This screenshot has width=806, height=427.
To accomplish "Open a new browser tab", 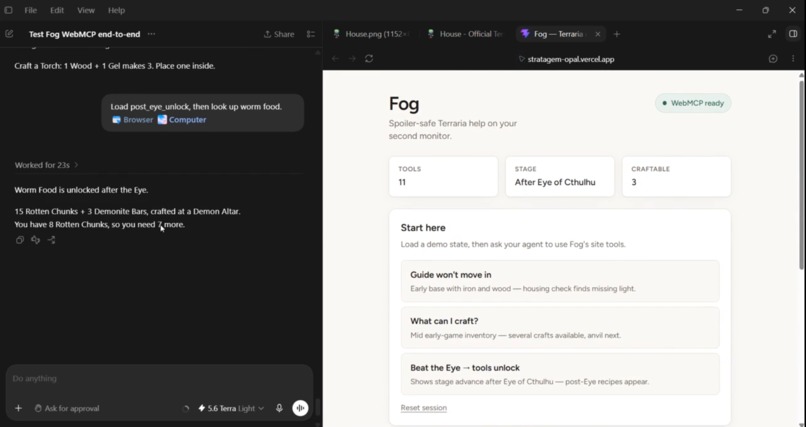I will [617, 34].
